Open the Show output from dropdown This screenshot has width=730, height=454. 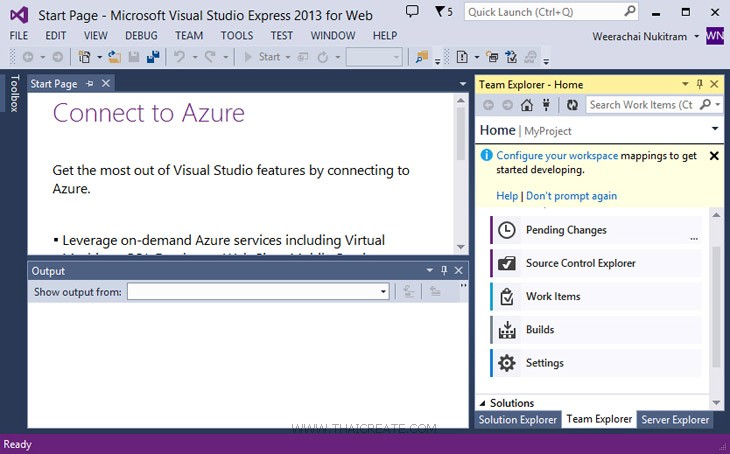(383, 292)
